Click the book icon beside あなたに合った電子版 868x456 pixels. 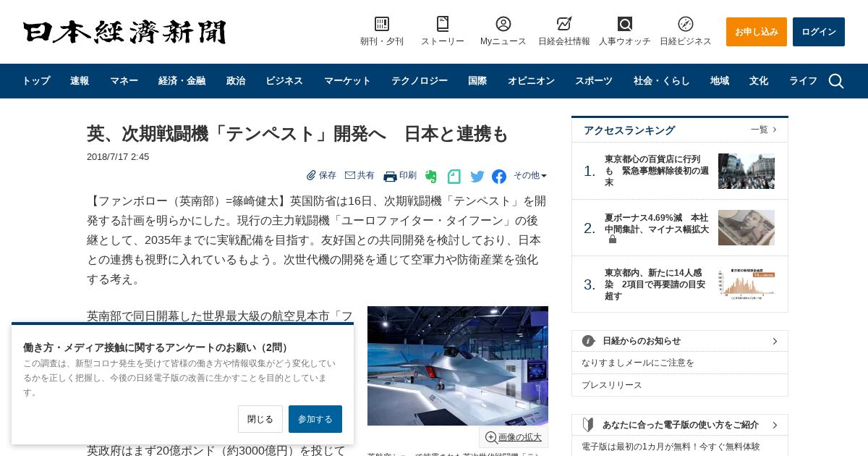589,425
